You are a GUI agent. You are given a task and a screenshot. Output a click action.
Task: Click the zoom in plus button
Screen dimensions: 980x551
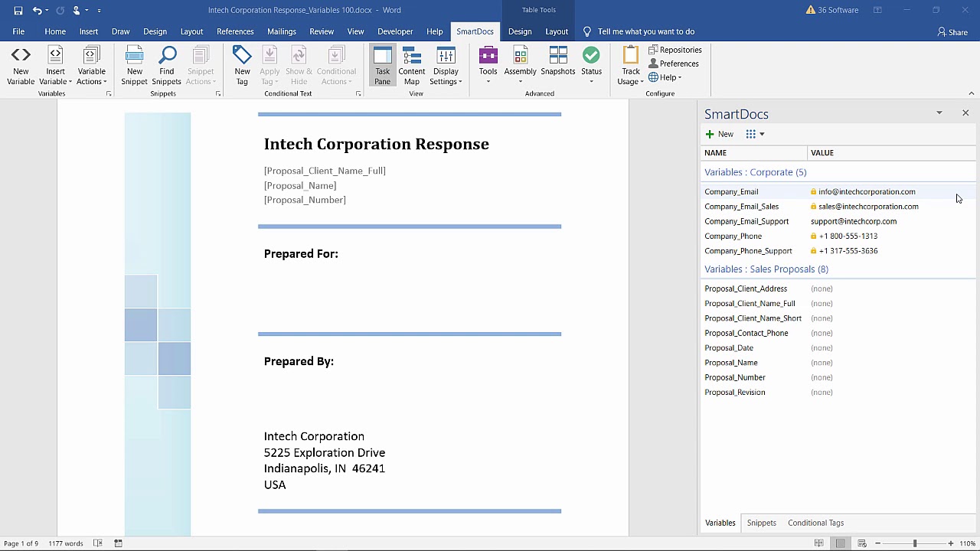tap(951, 543)
